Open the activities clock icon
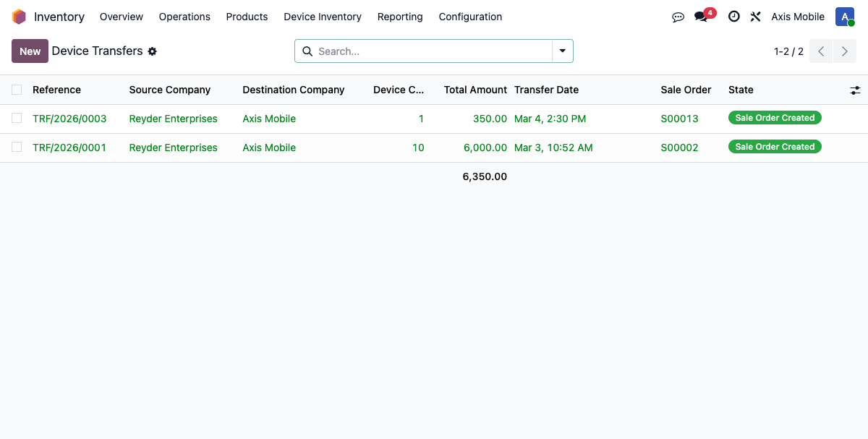 click(733, 17)
